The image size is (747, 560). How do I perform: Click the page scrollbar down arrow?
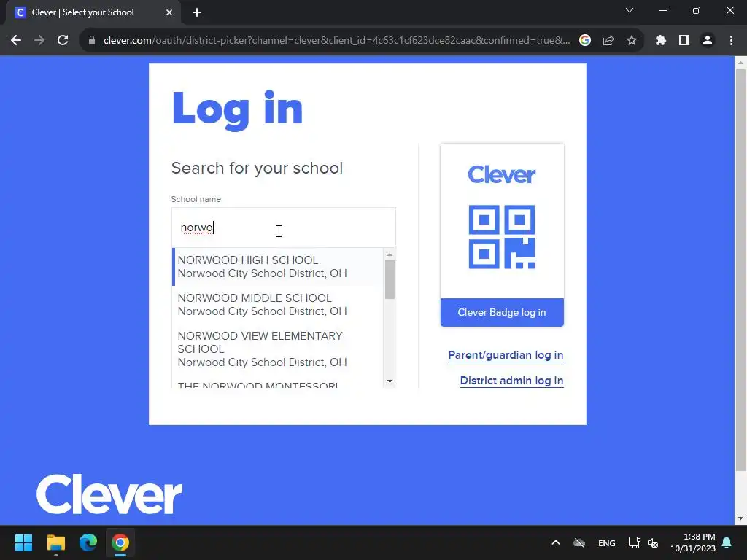click(x=740, y=518)
